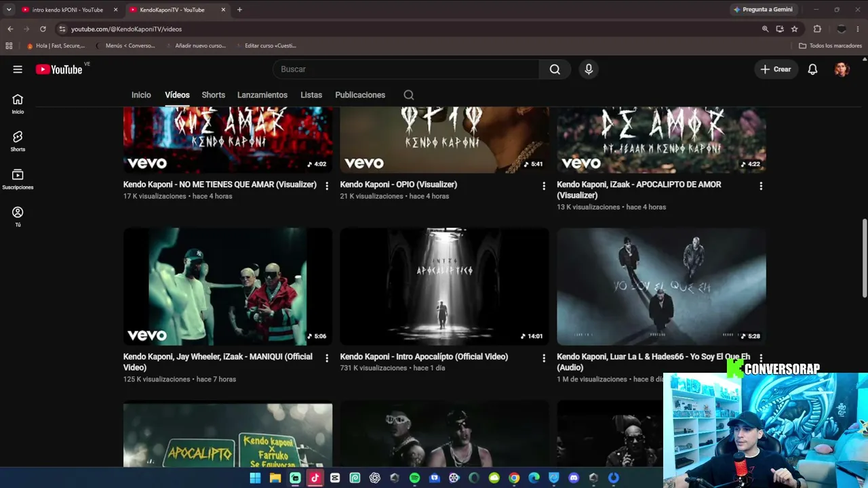Click the Crear button

[x=775, y=69]
